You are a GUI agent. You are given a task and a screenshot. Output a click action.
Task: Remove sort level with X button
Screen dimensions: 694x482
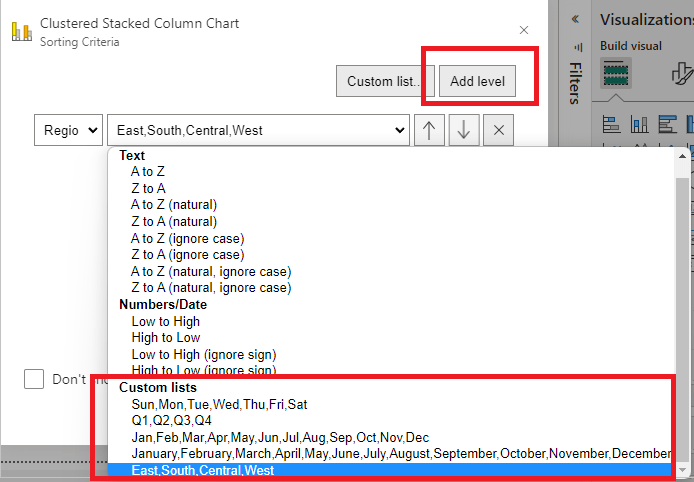499,130
